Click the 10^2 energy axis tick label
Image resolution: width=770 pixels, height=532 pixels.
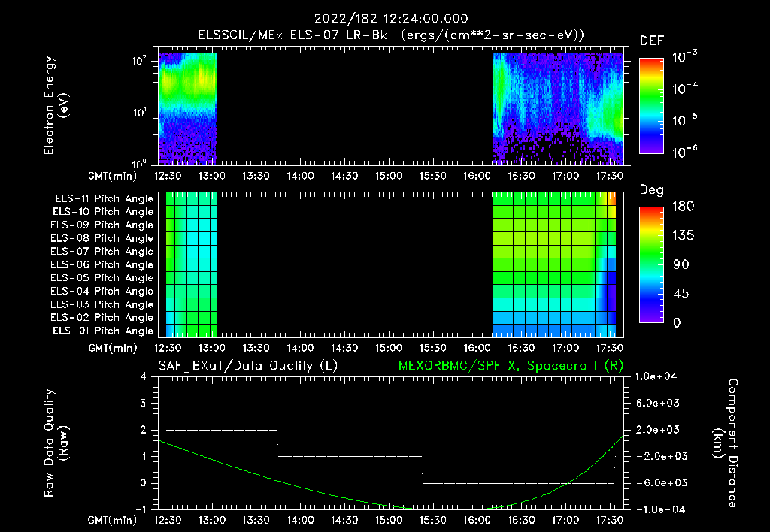[139, 62]
